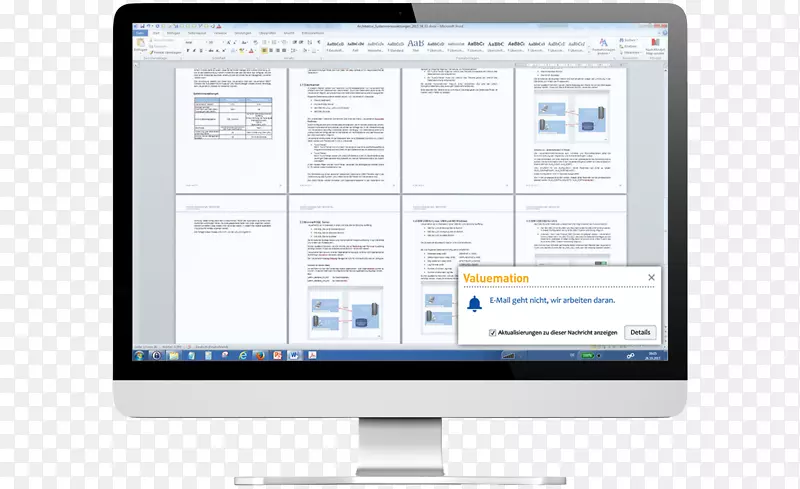Open the folder Explorer icon on taskbar

click(174, 355)
